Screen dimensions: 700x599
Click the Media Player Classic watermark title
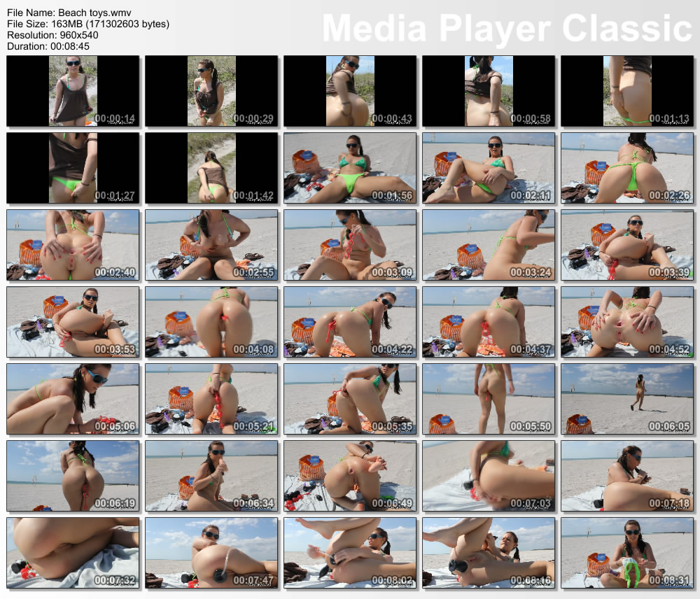507,29
